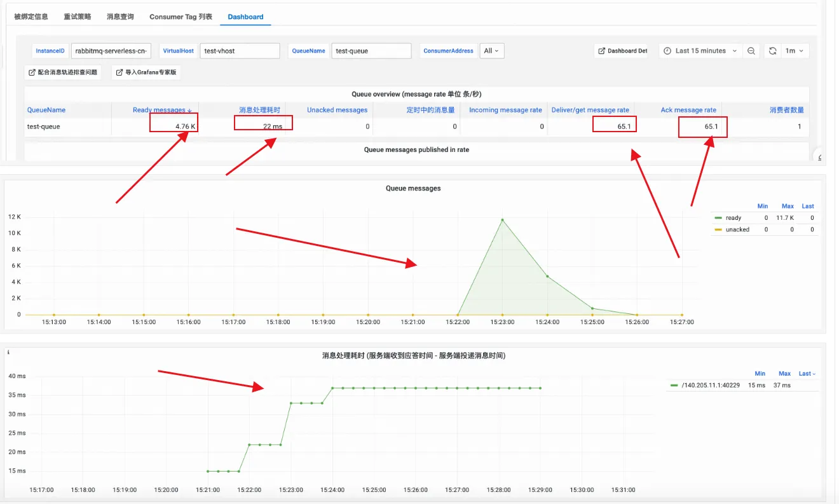Image resolution: width=839 pixels, height=504 pixels.
Task: Click Deliver/get message rate header
Action: point(590,110)
